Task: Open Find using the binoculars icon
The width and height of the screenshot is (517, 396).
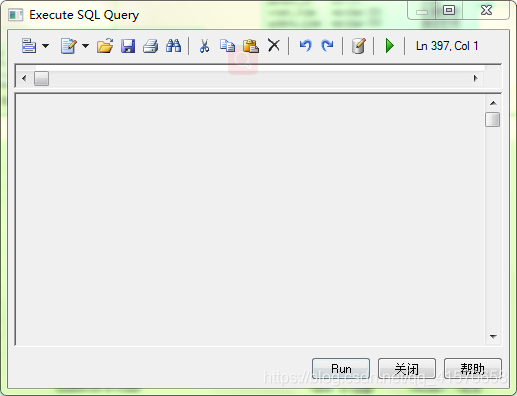Action: coord(174,46)
